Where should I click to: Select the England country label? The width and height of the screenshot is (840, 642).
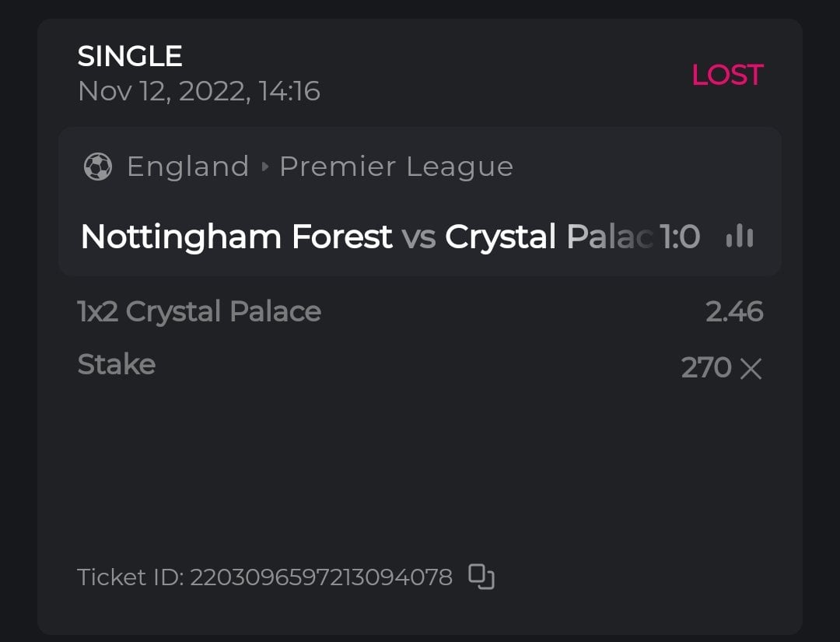(x=187, y=167)
